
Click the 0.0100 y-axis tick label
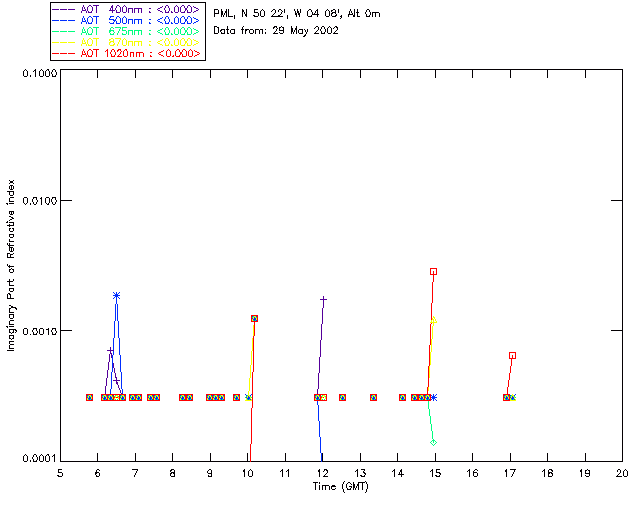tap(40, 201)
